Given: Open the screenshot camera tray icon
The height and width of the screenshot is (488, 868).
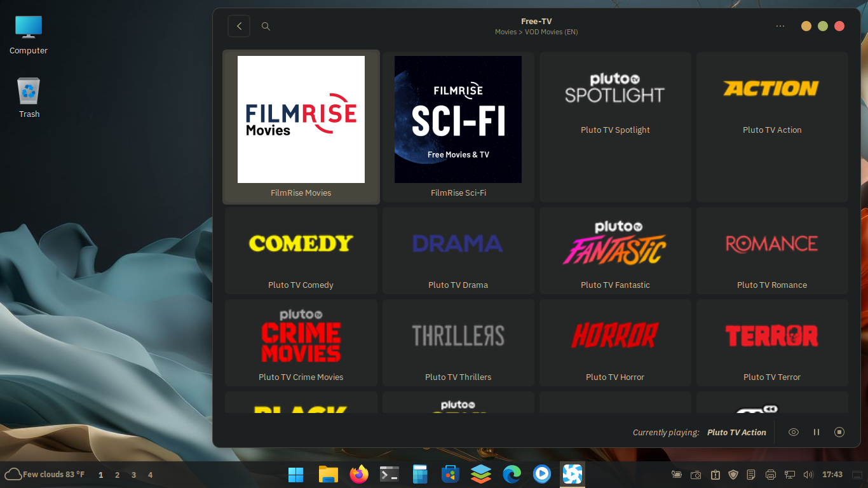Looking at the screenshot, I should point(696,475).
